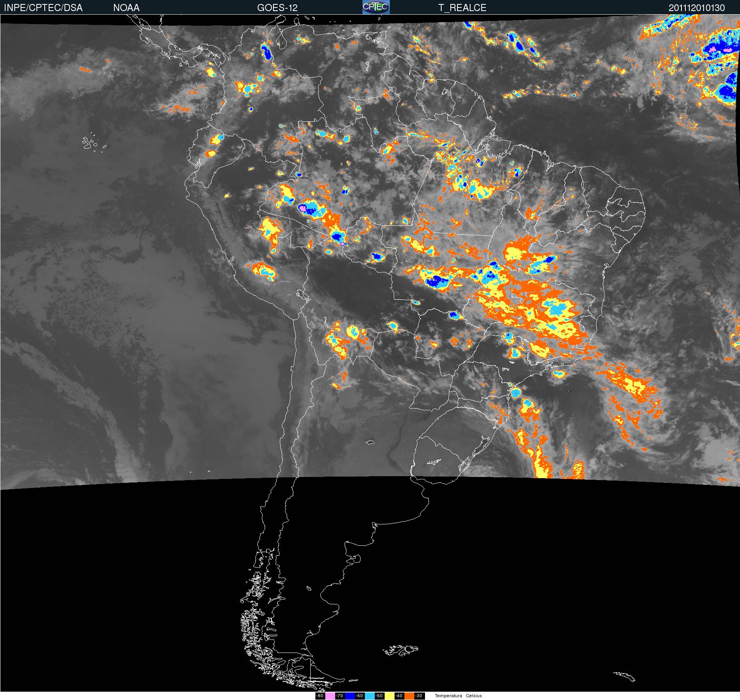Click the -60 legend label
Viewport: 740px width, 700px height.
[359, 696]
